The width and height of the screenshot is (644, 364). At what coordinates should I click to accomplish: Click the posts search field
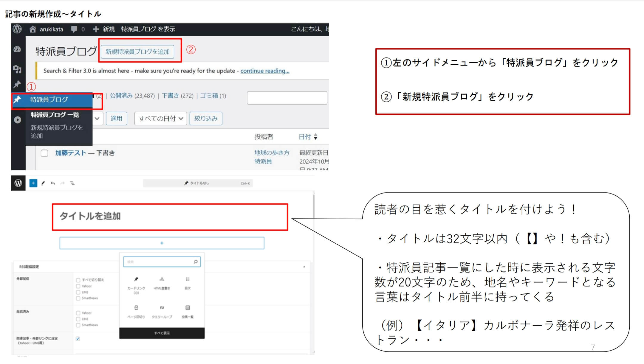pos(287,98)
